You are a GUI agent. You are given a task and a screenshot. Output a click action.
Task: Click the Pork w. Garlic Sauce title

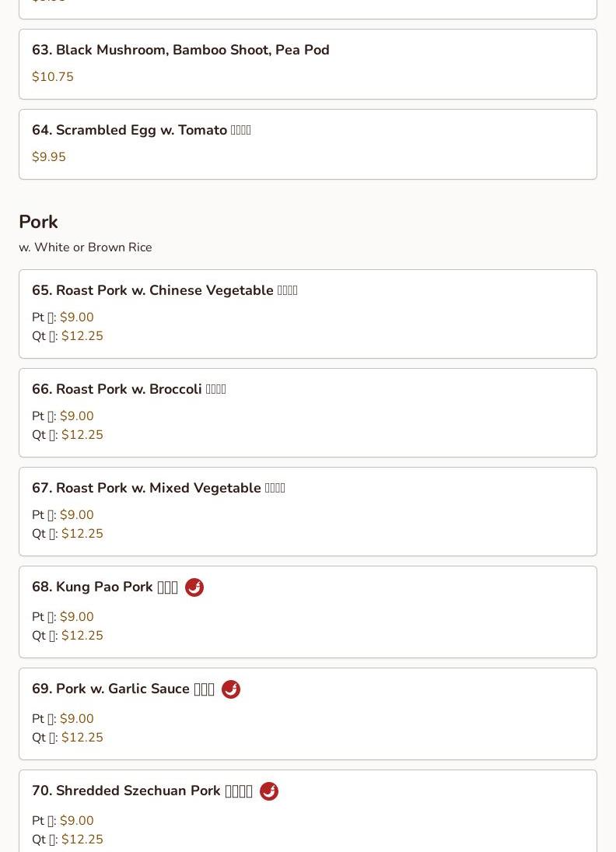coord(123,689)
